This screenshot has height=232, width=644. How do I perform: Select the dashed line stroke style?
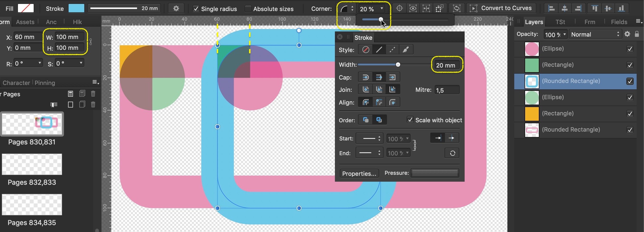coord(392,50)
